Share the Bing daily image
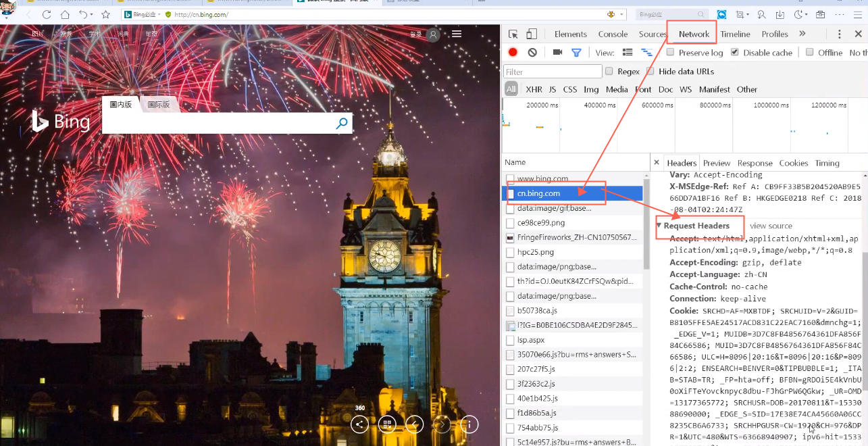868x446 pixels. 359,424
